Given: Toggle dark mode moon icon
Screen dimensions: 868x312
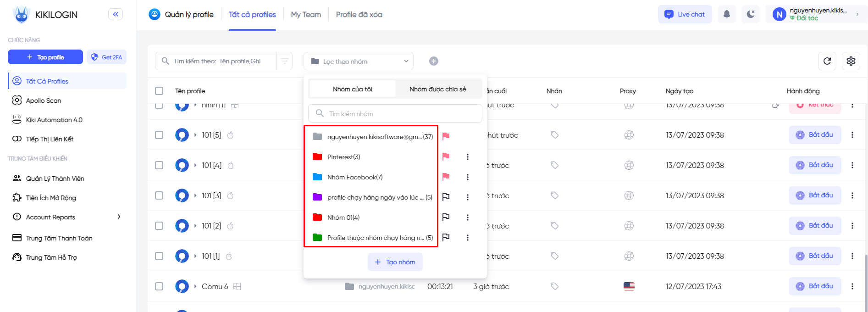Looking at the screenshot, I should point(751,14).
